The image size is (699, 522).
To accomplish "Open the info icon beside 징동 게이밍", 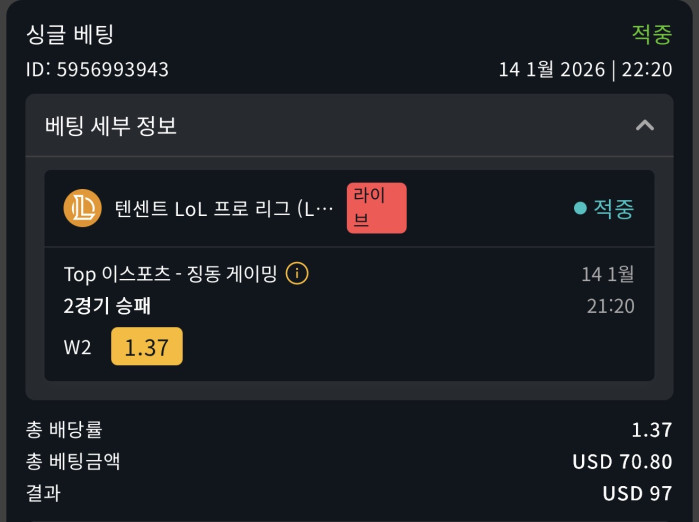I will (297, 273).
